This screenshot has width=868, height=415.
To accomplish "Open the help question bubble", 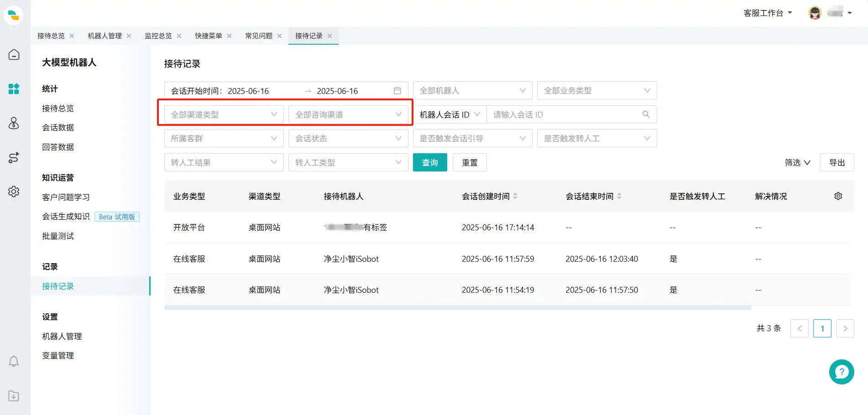I will (x=842, y=372).
